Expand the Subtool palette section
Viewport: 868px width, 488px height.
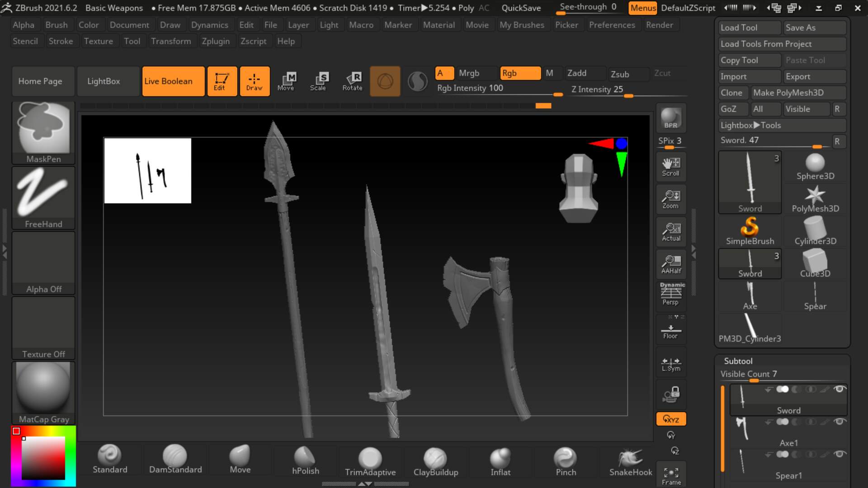738,361
